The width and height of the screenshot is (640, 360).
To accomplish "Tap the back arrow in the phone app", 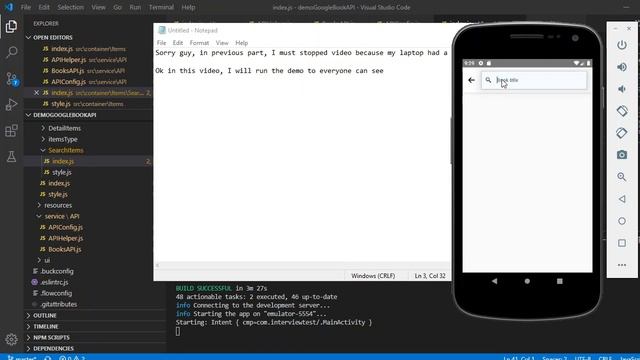I will click(471, 80).
